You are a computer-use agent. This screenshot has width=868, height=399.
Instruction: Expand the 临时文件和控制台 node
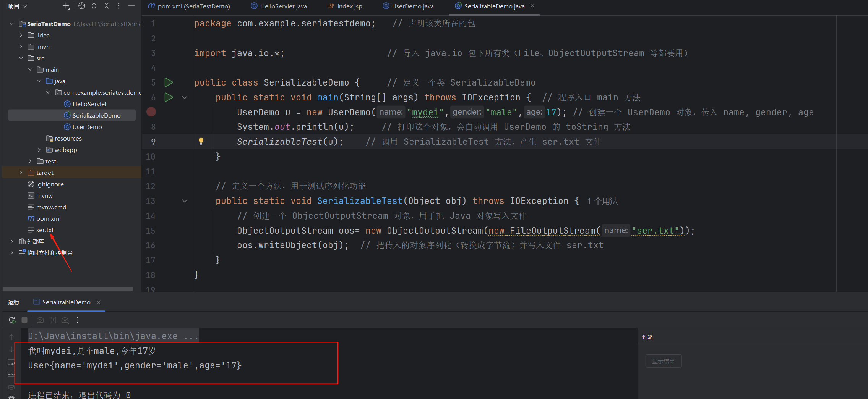[12, 253]
